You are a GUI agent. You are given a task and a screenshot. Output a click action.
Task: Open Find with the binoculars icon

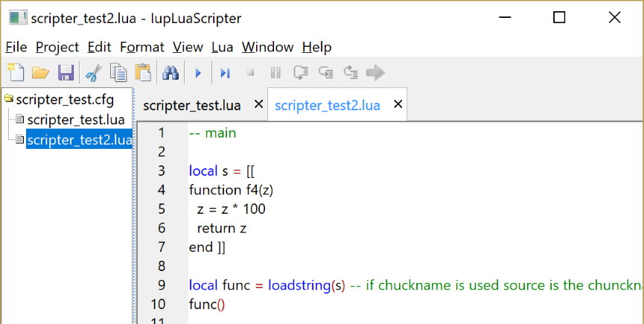coord(171,72)
